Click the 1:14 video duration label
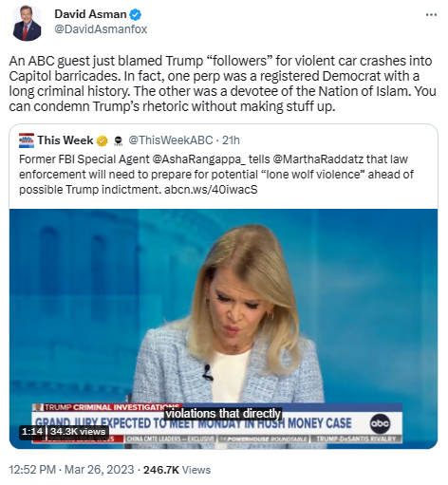This screenshot has height=485, width=448. [x=31, y=431]
